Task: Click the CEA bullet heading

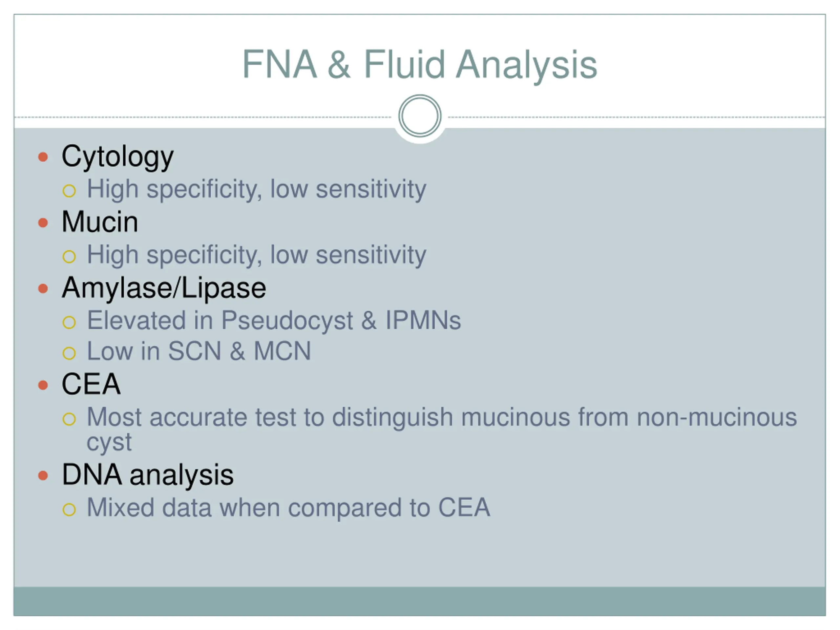Action: click(x=91, y=384)
